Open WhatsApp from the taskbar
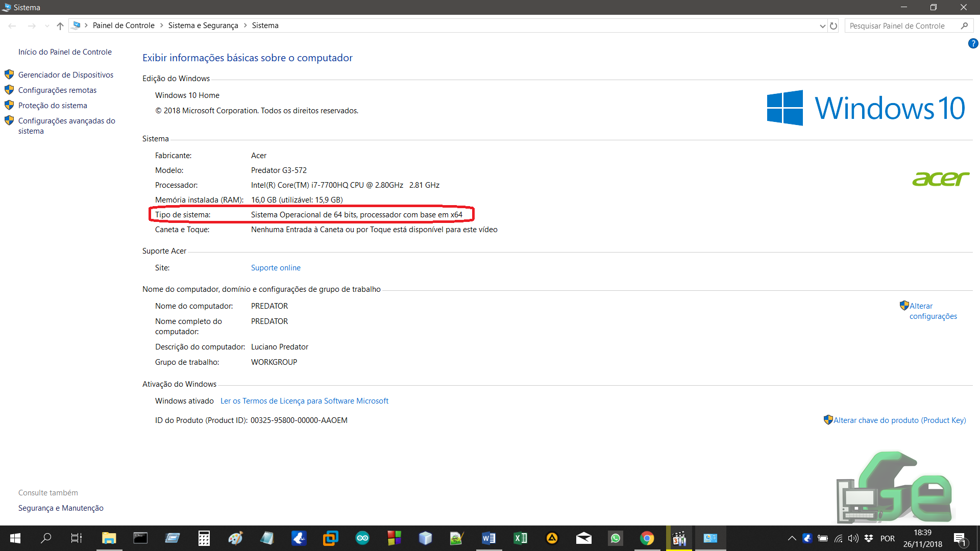Screen dimensions: 980x551 click(x=616, y=538)
